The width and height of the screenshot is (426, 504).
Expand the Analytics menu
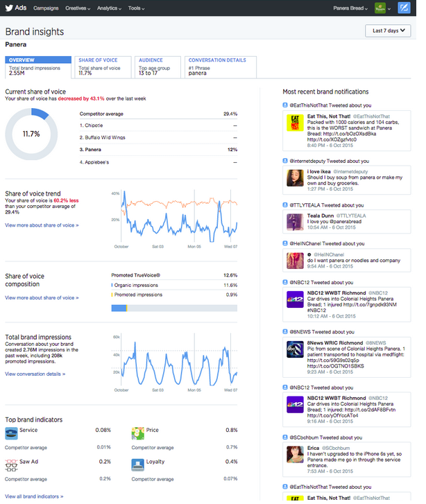[109, 8]
